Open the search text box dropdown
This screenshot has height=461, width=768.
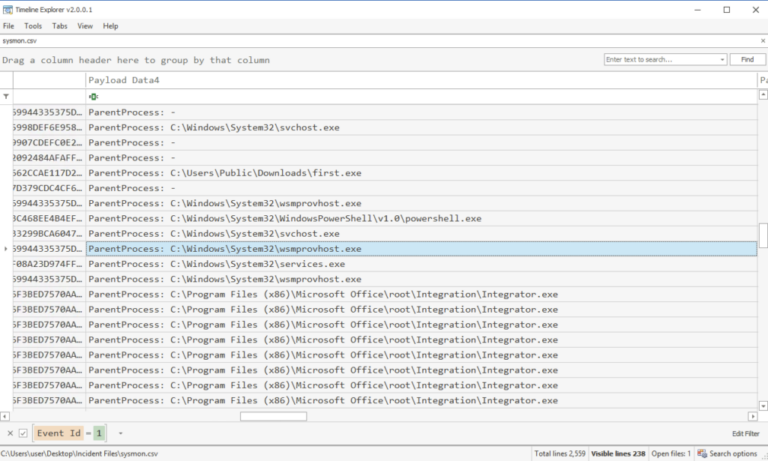click(x=722, y=60)
